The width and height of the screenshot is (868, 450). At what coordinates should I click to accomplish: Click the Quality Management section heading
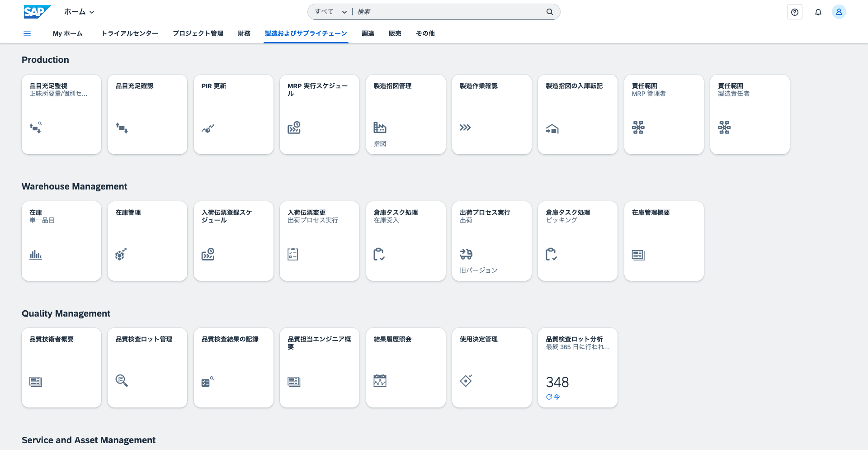click(x=66, y=313)
